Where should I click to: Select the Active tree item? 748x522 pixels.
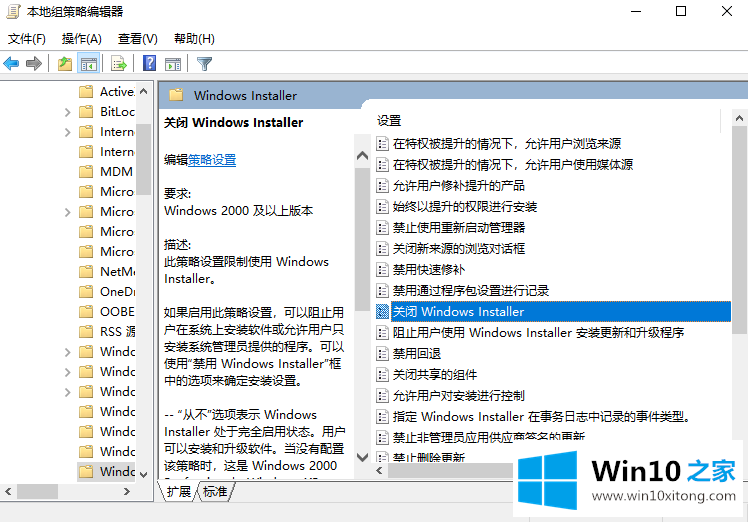pos(117,92)
